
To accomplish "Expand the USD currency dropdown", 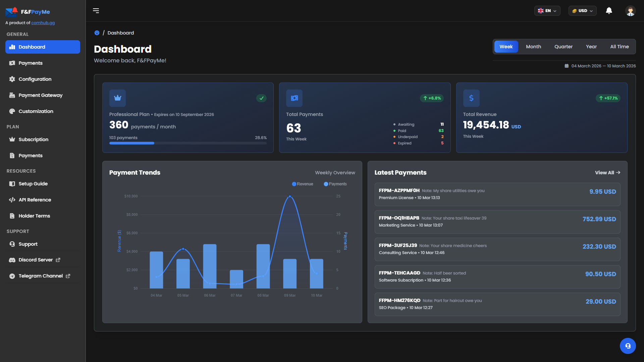I will [x=582, y=10].
